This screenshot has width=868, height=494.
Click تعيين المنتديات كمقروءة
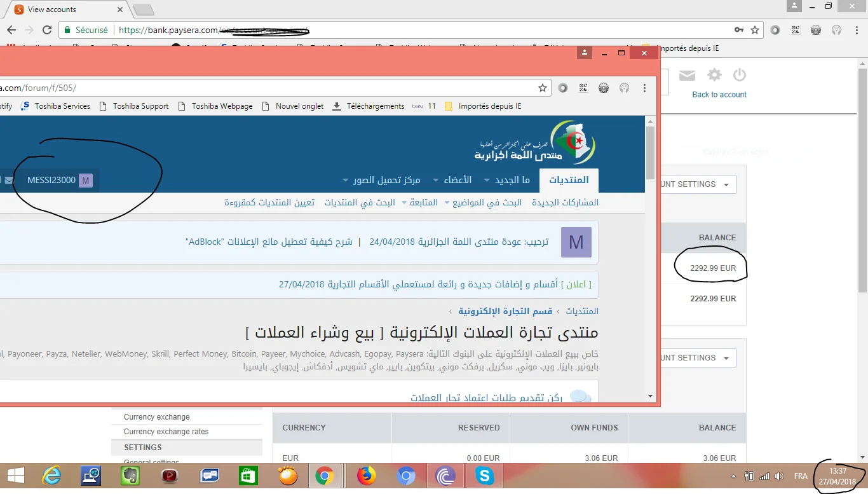tap(269, 203)
